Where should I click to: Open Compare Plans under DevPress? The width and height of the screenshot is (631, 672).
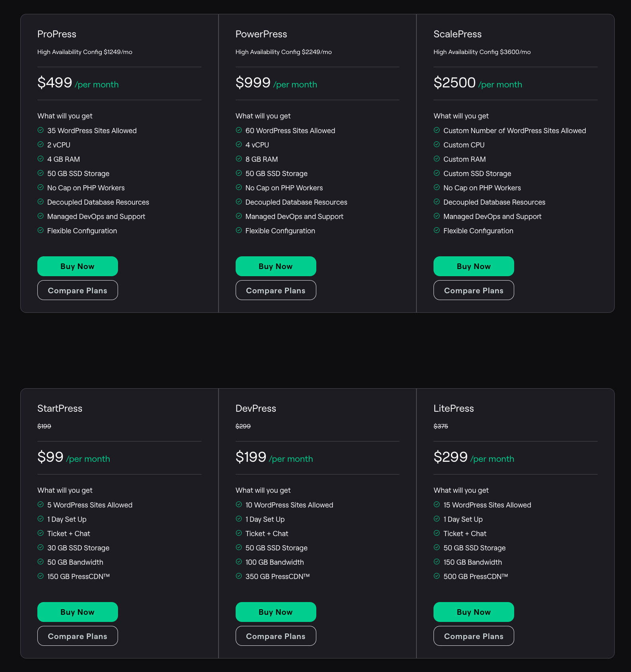tap(275, 636)
